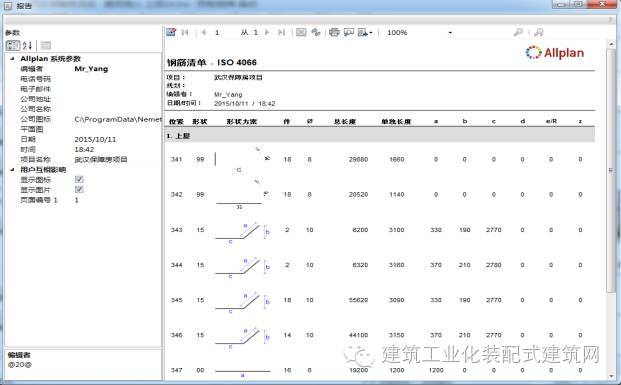Go to the first report page
This screenshot has height=385, width=621.
coord(185,32)
